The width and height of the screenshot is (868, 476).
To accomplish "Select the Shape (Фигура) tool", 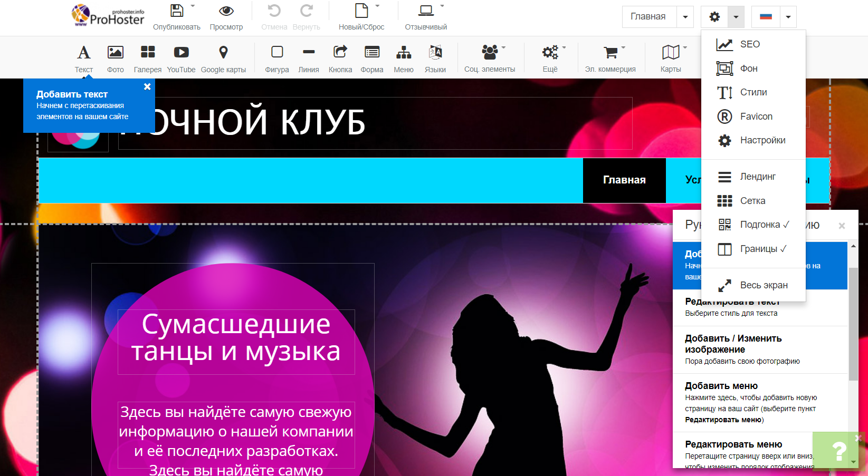I will 277,58.
